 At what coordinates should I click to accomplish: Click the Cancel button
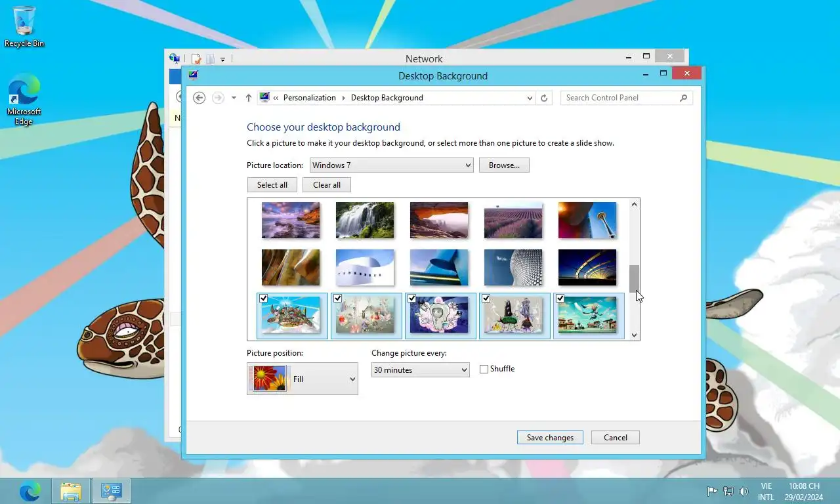[x=616, y=438]
